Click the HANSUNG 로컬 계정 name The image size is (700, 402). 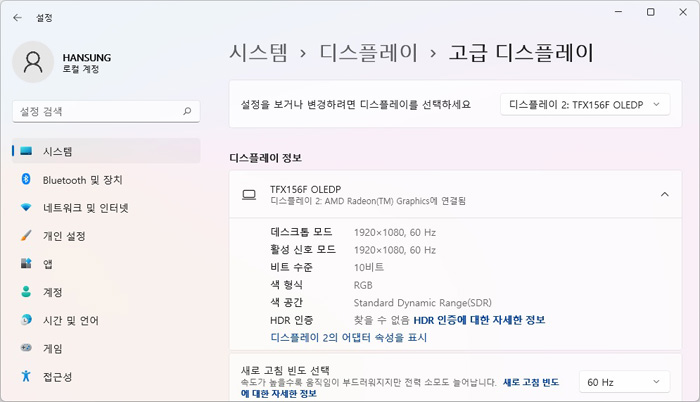[87, 63]
